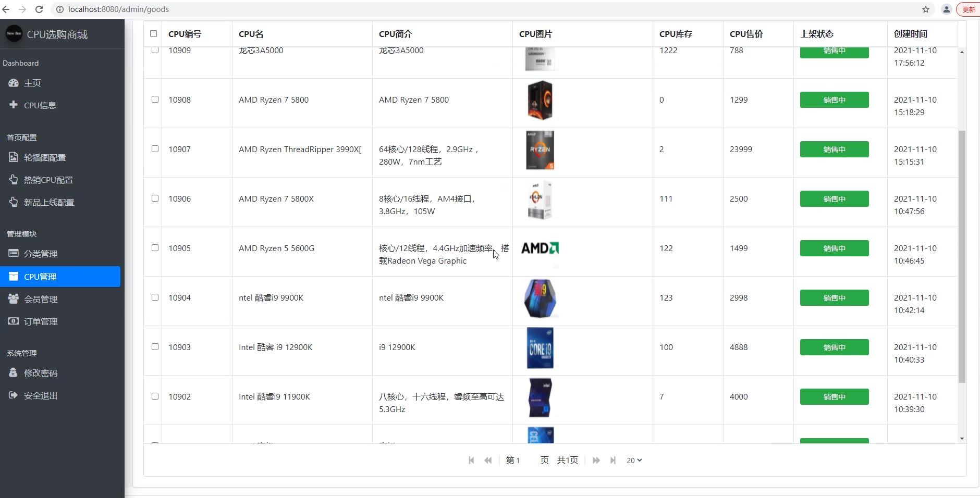Click the browser back arrow
The width and height of the screenshot is (980, 498).
tap(6, 9)
